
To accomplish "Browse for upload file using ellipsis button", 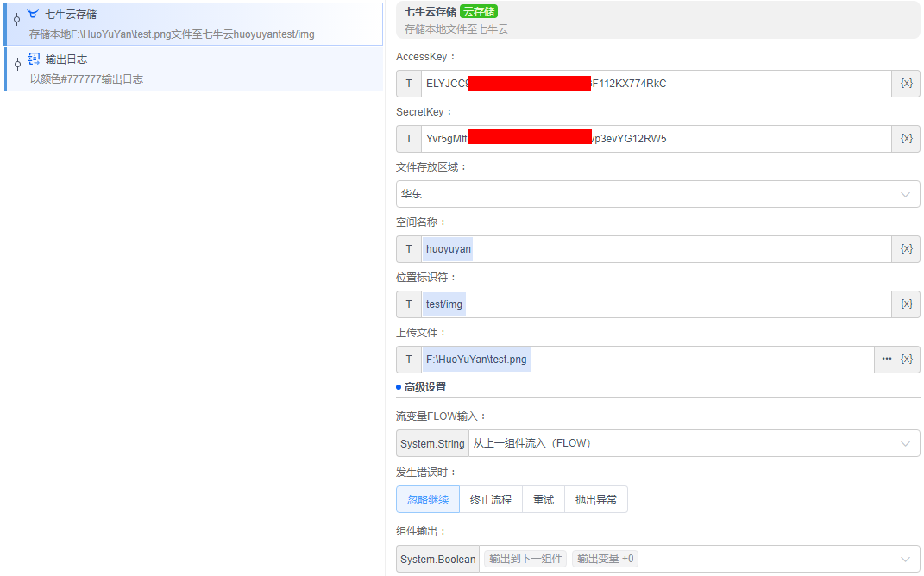I will pos(886,360).
